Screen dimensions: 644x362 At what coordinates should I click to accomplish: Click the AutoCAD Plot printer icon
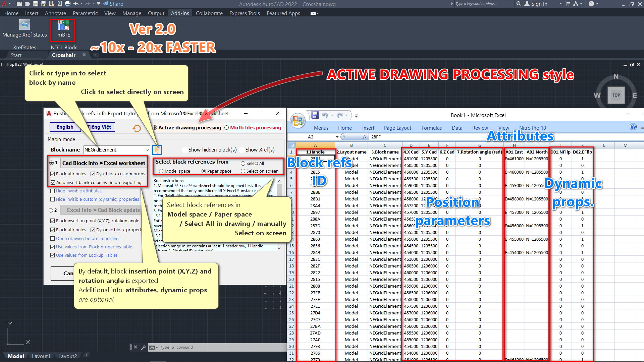coord(68,4)
